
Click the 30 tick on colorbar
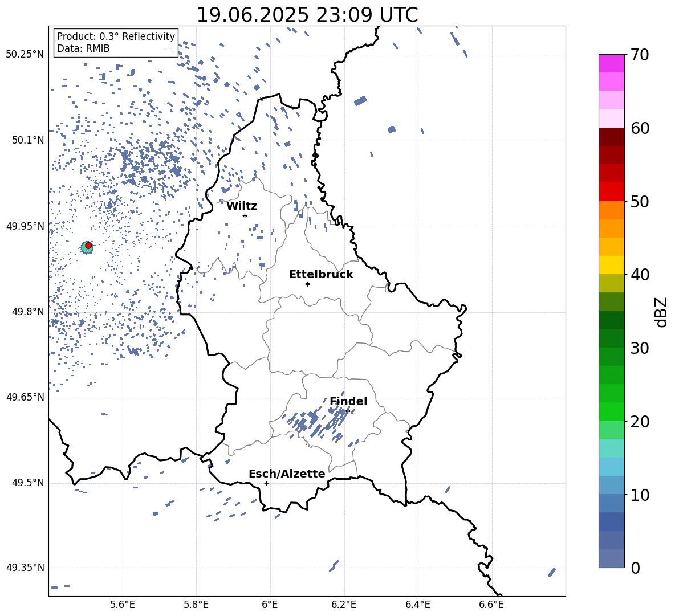click(x=640, y=348)
